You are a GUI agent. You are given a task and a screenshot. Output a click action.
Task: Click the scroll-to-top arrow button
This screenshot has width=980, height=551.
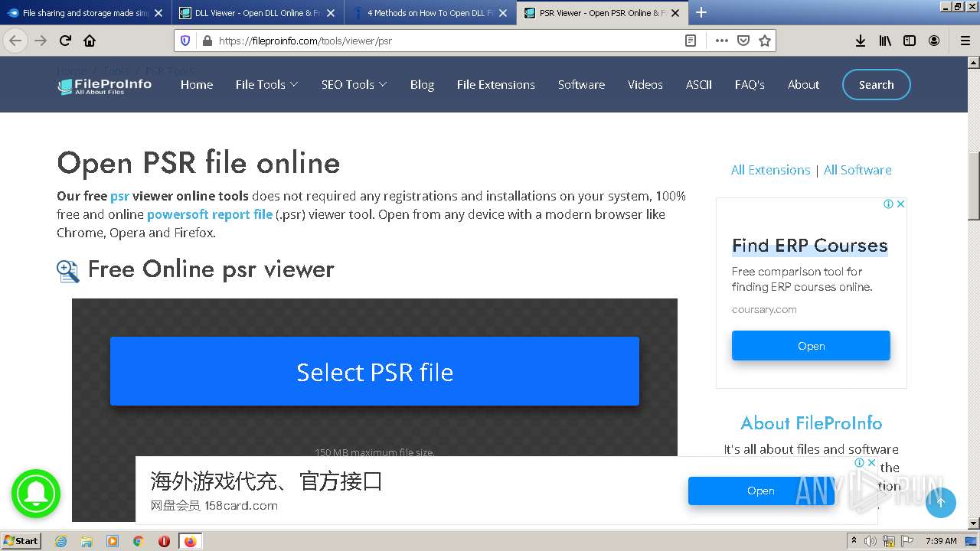click(941, 503)
